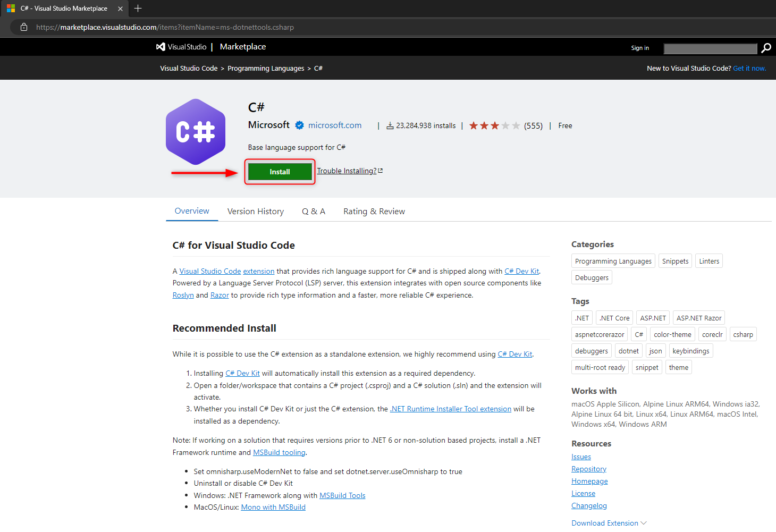776x532 pixels.
Task: Click the .NET tag
Action: 582,318
